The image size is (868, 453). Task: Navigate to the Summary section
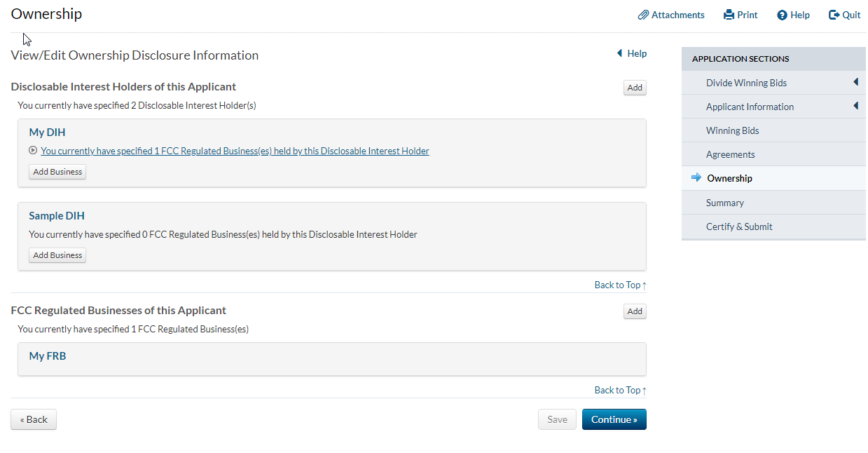(724, 203)
